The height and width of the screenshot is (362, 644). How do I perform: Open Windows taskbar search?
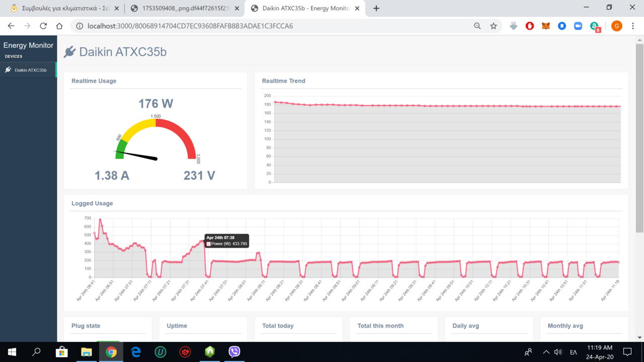tap(36, 352)
